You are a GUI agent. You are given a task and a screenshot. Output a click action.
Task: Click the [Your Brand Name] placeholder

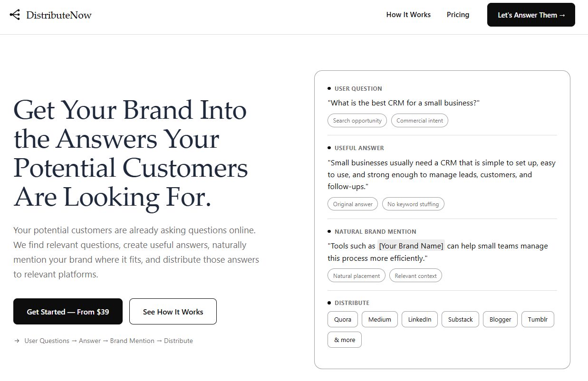pos(411,246)
